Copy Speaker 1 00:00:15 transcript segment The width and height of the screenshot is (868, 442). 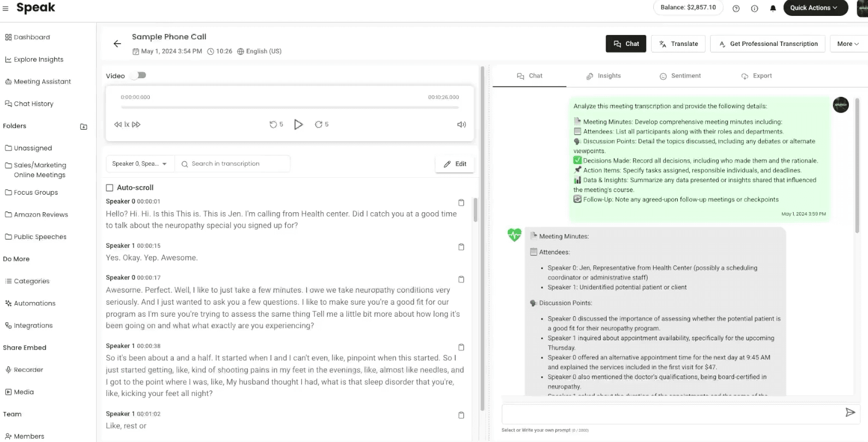[x=461, y=247]
